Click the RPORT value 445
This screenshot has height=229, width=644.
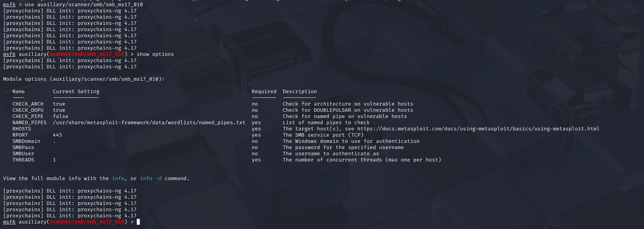click(57, 135)
